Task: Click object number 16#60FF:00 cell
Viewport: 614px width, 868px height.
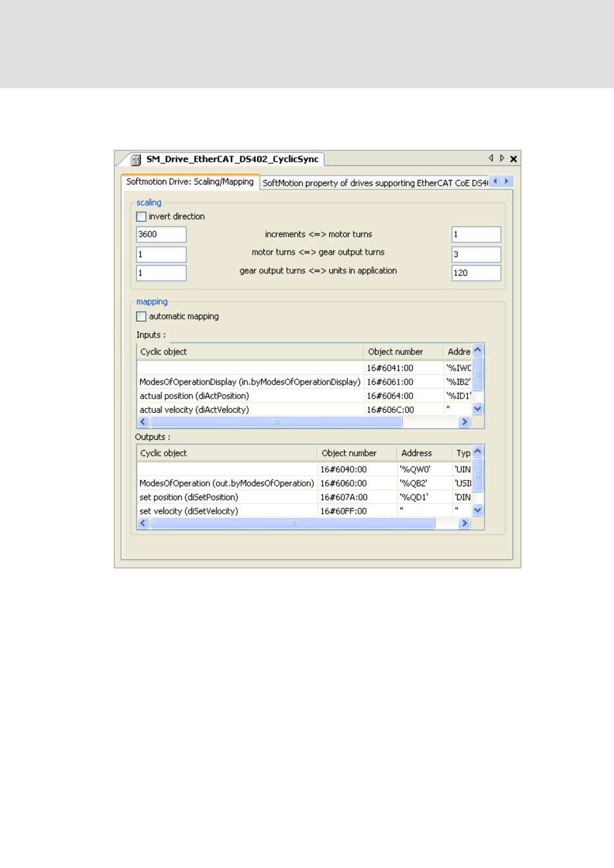Action: click(x=357, y=512)
